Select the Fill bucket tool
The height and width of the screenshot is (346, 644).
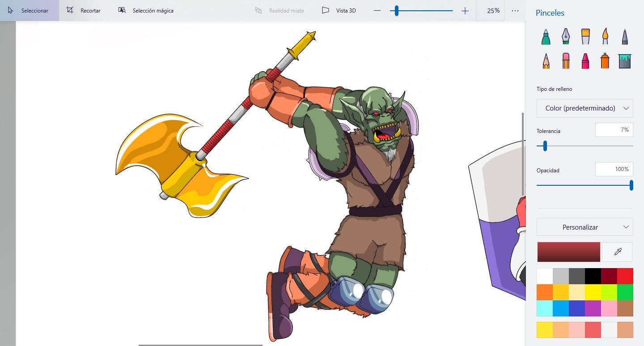coord(625,61)
